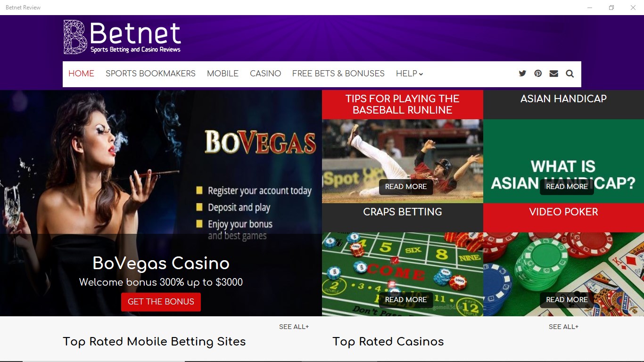Click the Get The Bonus button
Viewport: 644px width, 362px height.
[161, 302]
